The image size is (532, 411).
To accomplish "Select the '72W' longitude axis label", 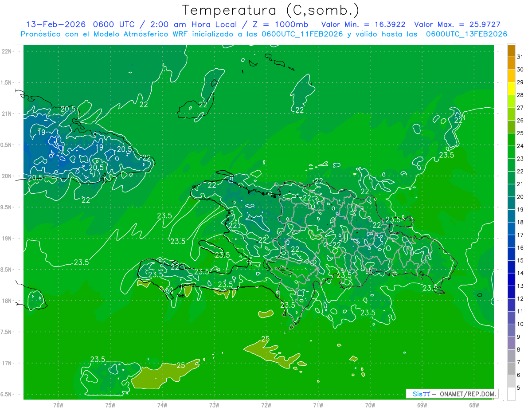I will click(266, 405).
